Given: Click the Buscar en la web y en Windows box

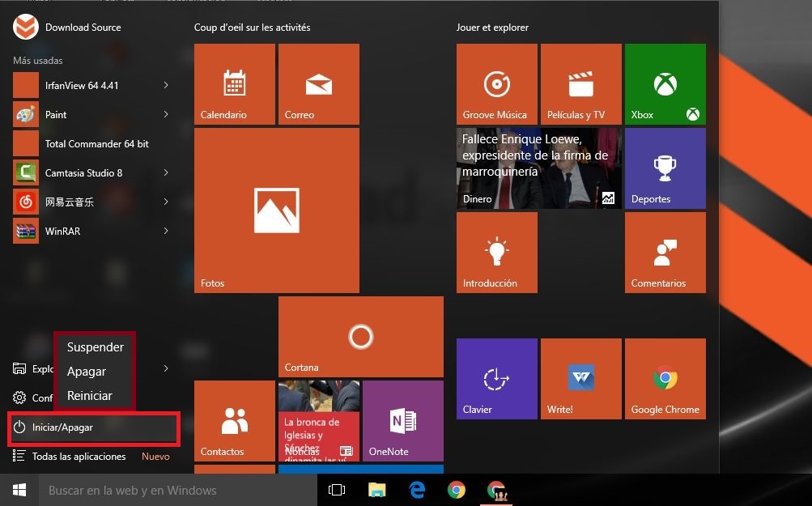Looking at the screenshot, I should [x=177, y=491].
